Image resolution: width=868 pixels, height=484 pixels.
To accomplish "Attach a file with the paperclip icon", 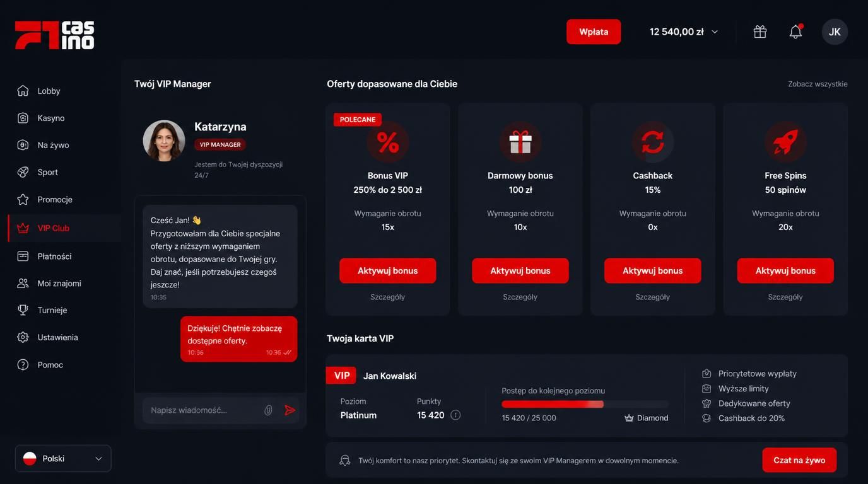I will [268, 410].
